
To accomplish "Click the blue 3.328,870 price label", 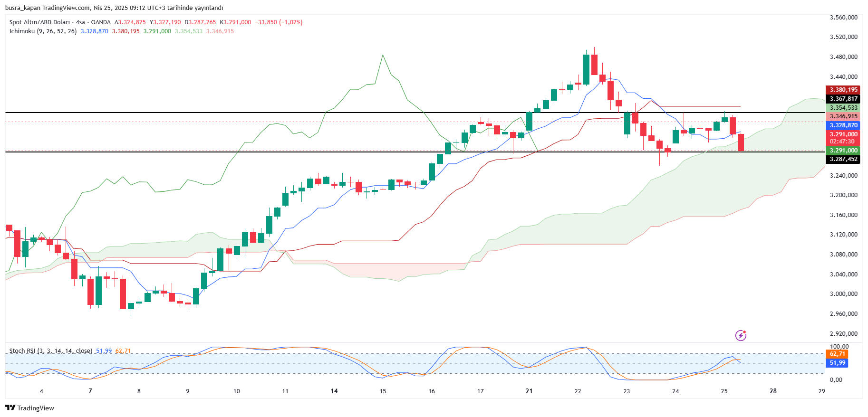I will (x=843, y=125).
